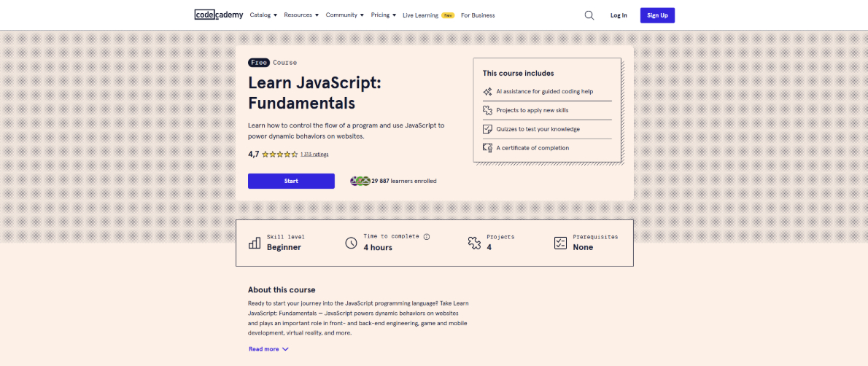Expand the Read more section
The width and height of the screenshot is (868, 366).
pos(268,349)
